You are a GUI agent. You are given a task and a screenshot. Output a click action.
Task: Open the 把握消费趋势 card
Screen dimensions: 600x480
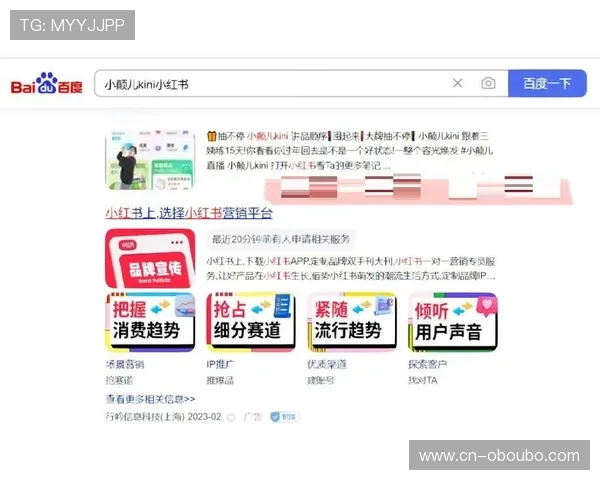[x=150, y=322]
